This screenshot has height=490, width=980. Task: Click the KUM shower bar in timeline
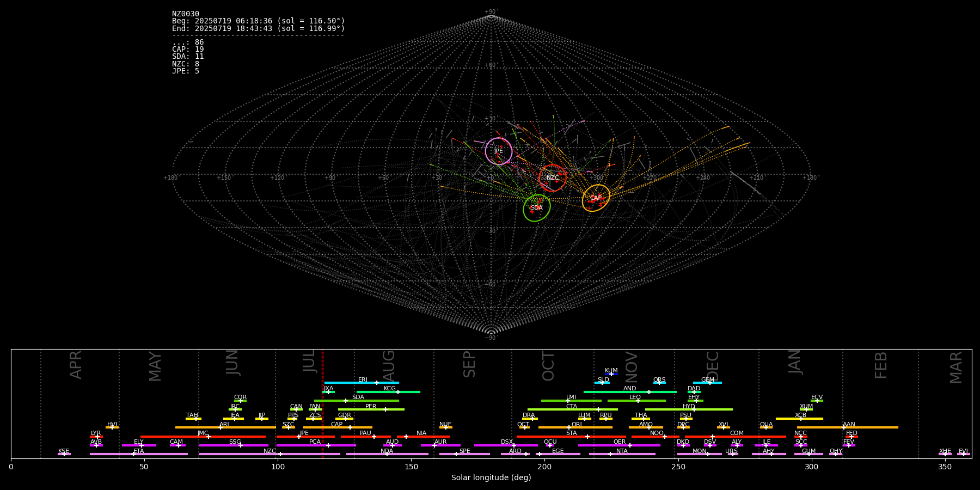click(611, 374)
